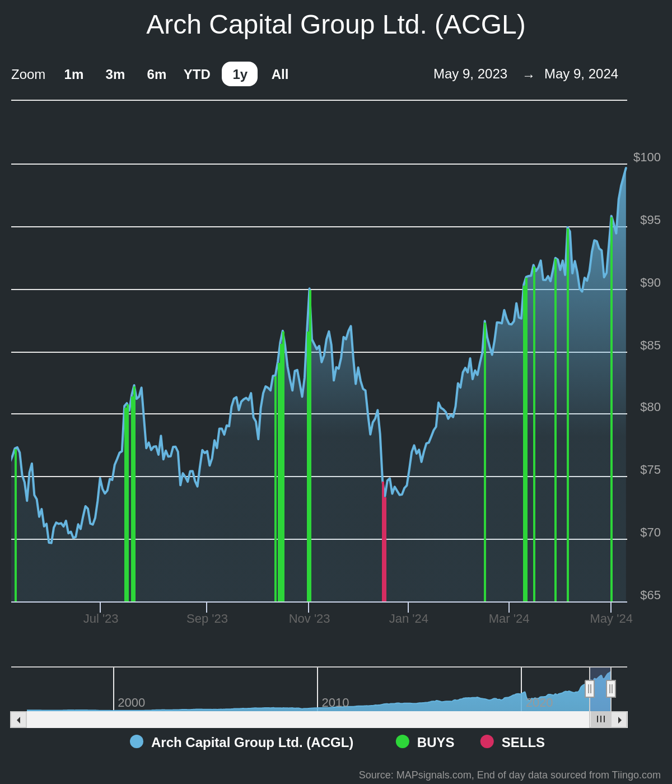Click the source credit text
Image resolution: width=672 pixels, height=784 pixels.
pyautogui.click(x=510, y=775)
